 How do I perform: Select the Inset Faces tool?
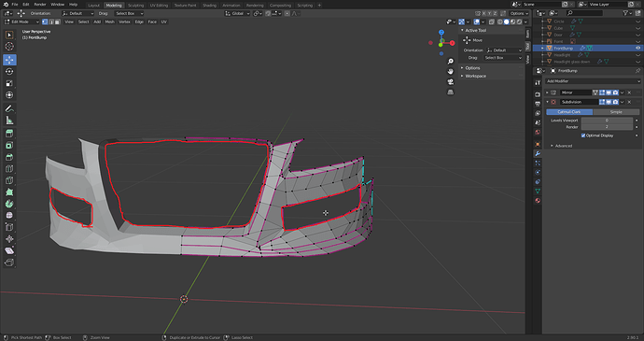pos(9,145)
